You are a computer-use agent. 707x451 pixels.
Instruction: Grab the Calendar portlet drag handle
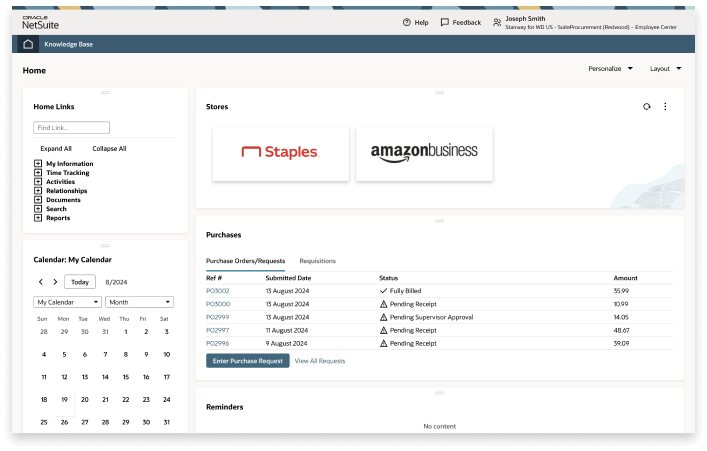pyautogui.click(x=106, y=246)
